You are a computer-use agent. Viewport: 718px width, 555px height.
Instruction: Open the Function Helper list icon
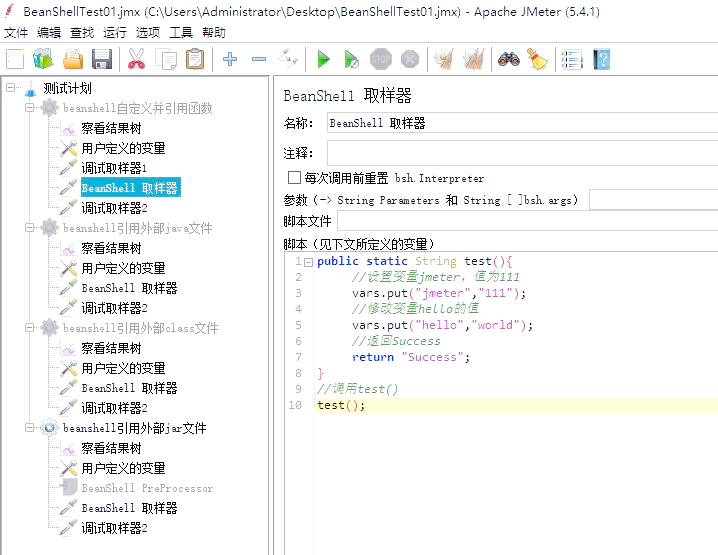pyautogui.click(x=572, y=60)
